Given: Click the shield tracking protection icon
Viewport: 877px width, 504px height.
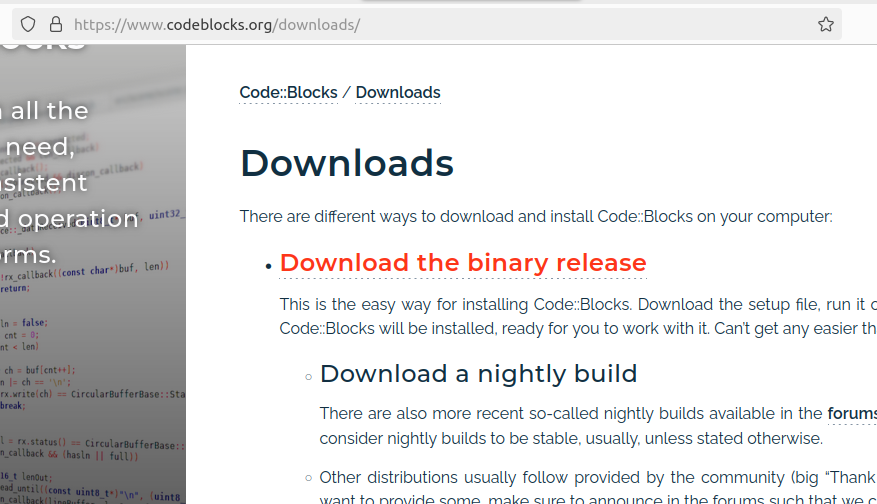Looking at the screenshot, I should click(28, 25).
